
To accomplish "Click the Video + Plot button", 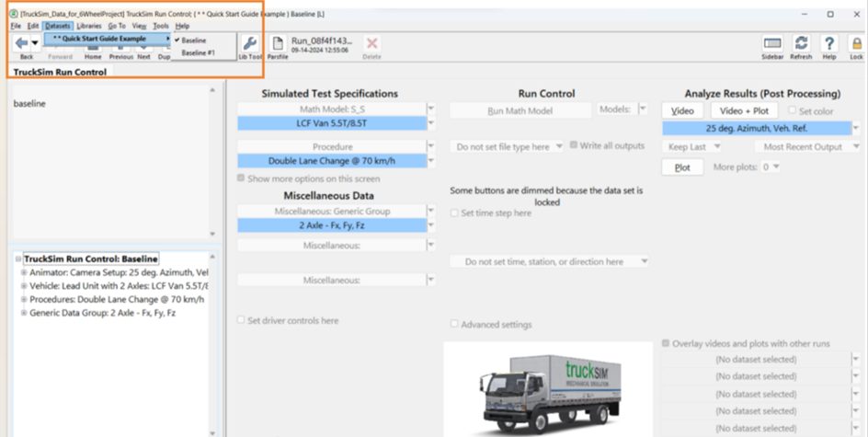I will click(745, 110).
